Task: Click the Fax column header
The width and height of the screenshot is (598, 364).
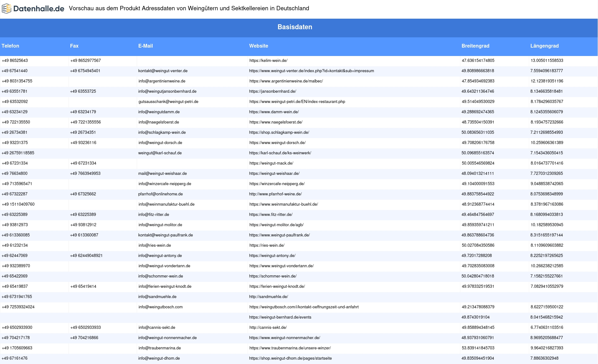Action: pos(74,46)
